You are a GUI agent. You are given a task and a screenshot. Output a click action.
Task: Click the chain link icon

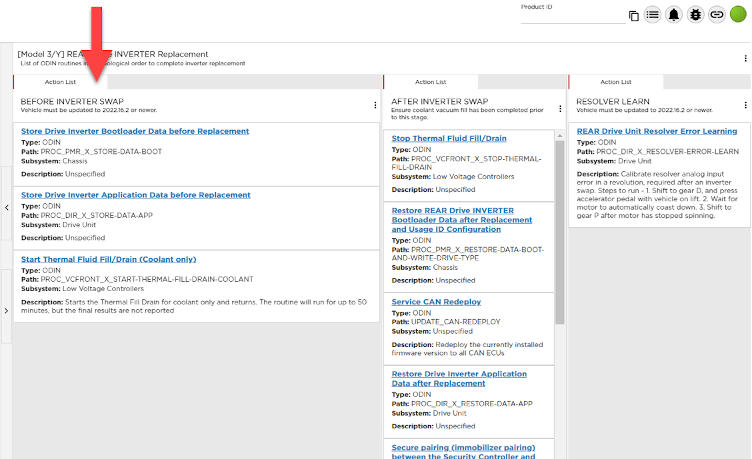click(x=716, y=15)
